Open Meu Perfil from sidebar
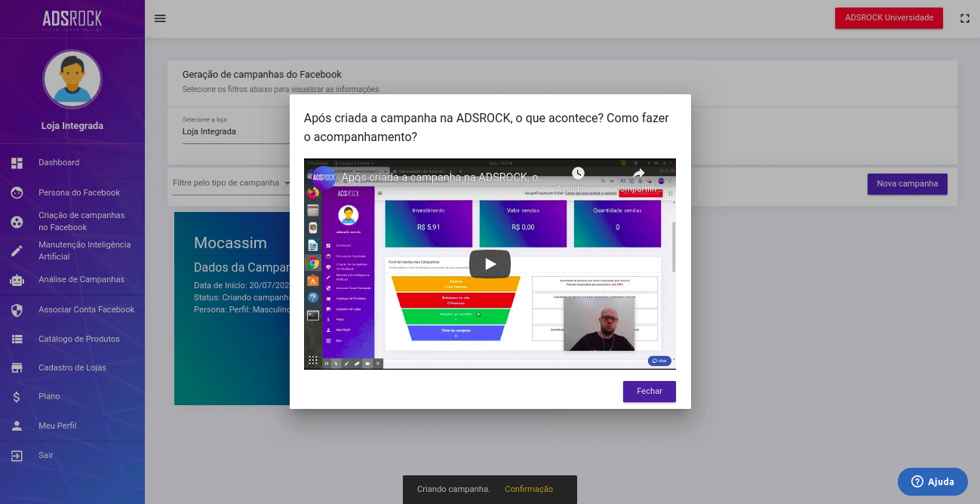980x504 pixels. (57, 426)
